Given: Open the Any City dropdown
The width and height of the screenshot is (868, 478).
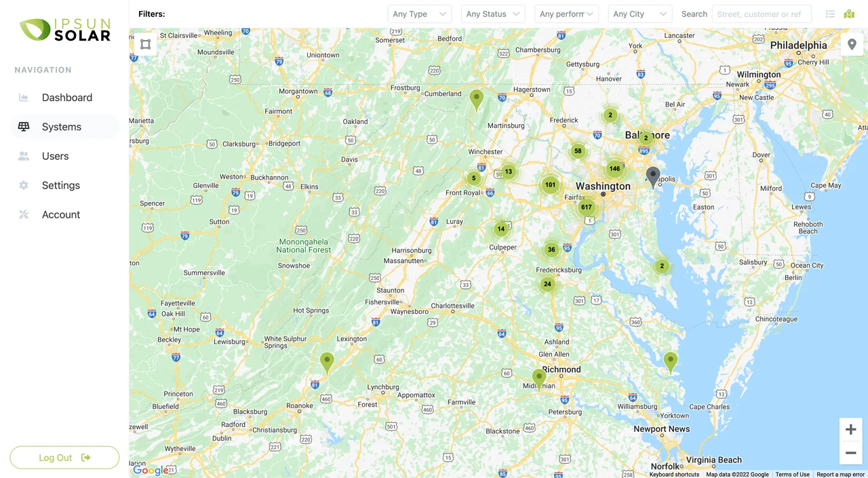Looking at the screenshot, I should 639,14.
